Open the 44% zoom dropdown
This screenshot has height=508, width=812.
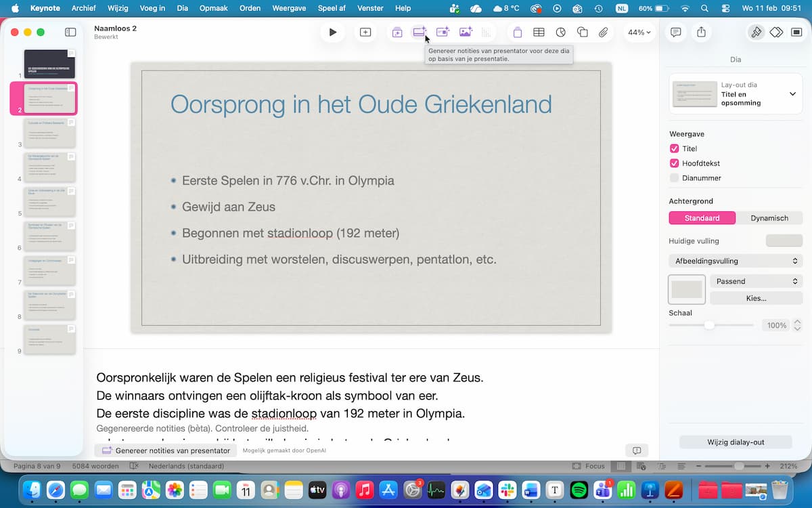pos(639,33)
